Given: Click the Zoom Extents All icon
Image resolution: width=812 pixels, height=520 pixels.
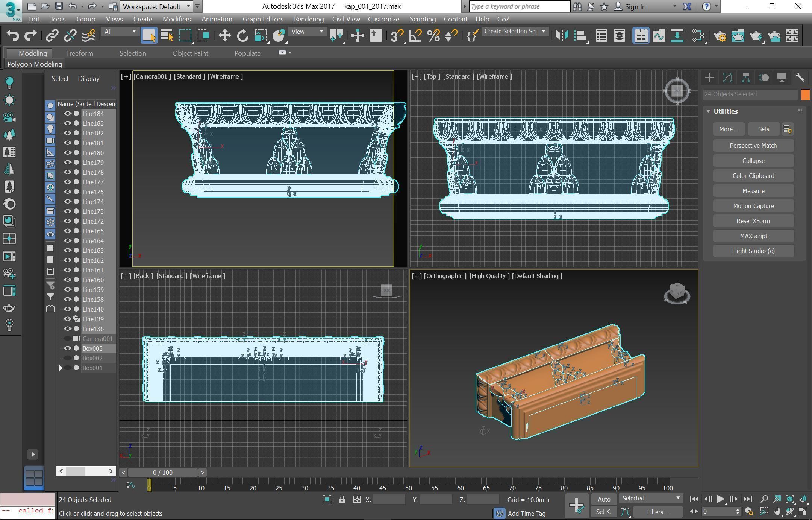Looking at the screenshot, I should (790, 499).
